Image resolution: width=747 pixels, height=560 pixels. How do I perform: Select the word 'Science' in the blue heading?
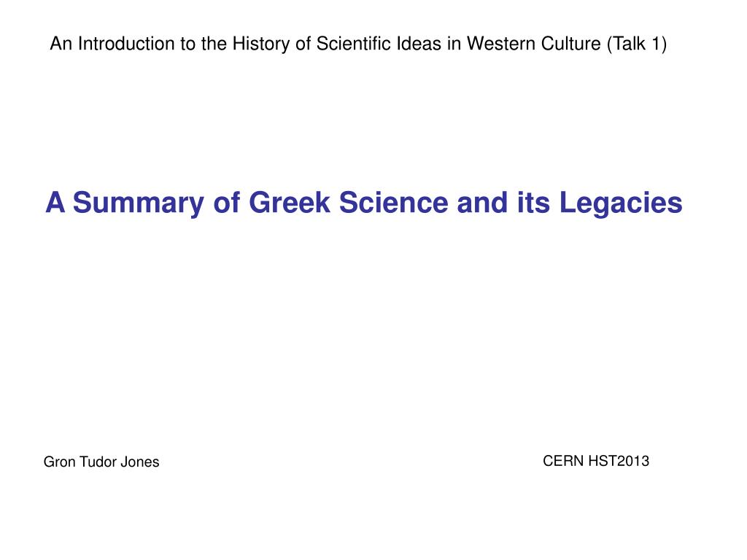coord(393,203)
